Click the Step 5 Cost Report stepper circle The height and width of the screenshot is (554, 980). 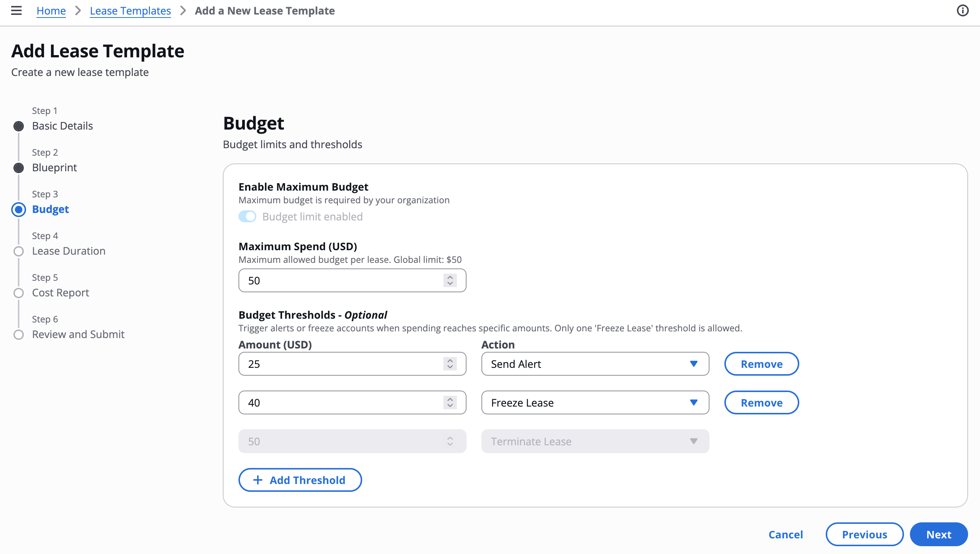[x=18, y=293]
